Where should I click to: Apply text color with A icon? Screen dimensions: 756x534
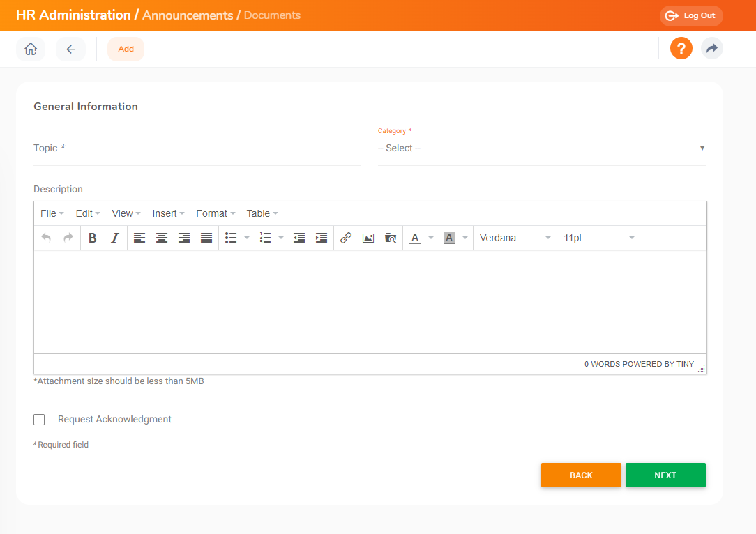click(x=415, y=238)
